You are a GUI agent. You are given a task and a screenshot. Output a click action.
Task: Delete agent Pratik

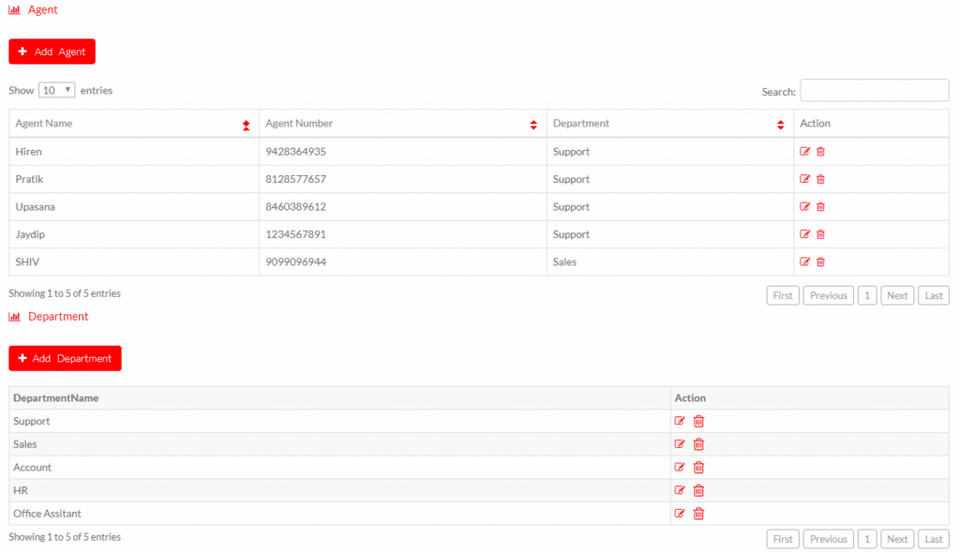pos(820,179)
